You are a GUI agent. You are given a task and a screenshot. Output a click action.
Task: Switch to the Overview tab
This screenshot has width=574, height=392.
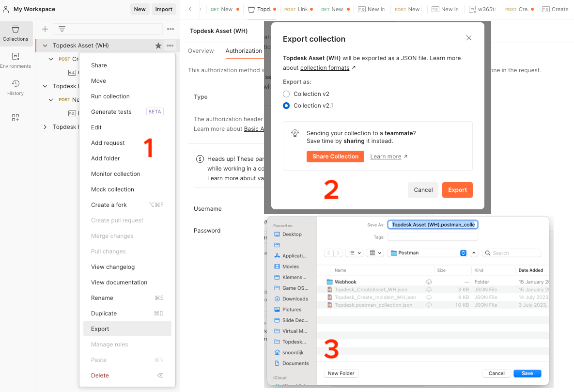tap(201, 51)
